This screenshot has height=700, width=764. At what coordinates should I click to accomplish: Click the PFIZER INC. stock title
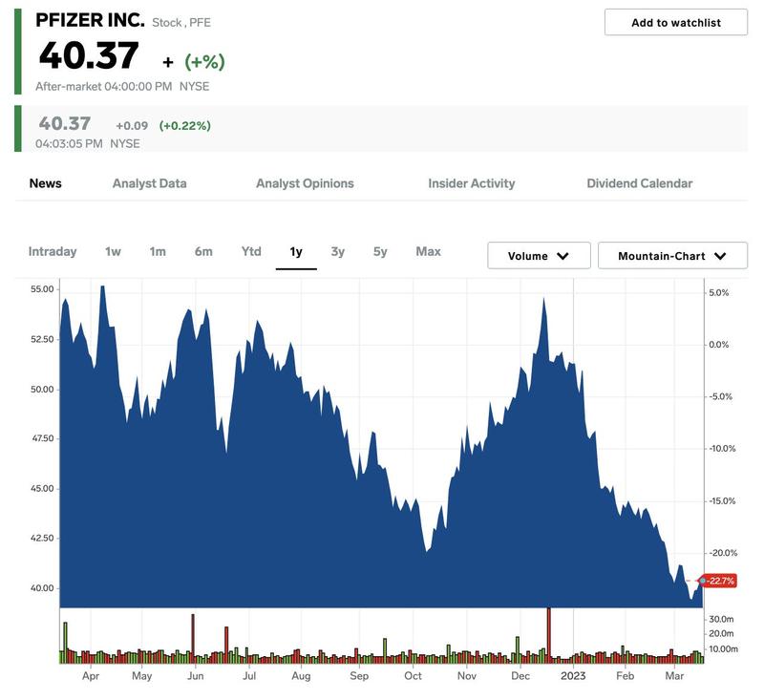pyautogui.click(x=90, y=20)
